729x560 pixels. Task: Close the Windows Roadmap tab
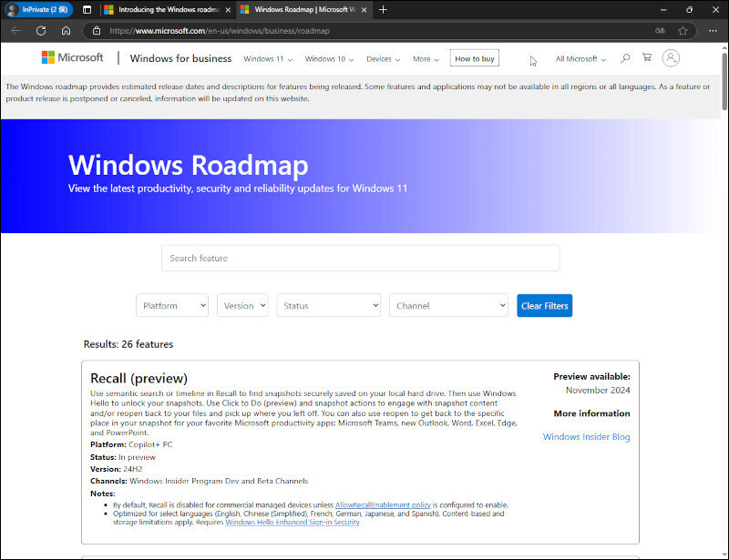[x=364, y=10]
